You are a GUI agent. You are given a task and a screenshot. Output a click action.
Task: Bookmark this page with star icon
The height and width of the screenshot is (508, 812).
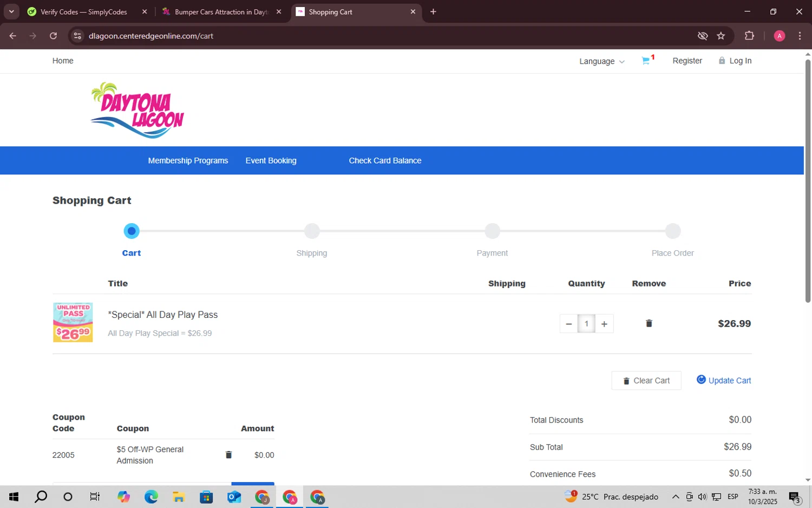721,36
